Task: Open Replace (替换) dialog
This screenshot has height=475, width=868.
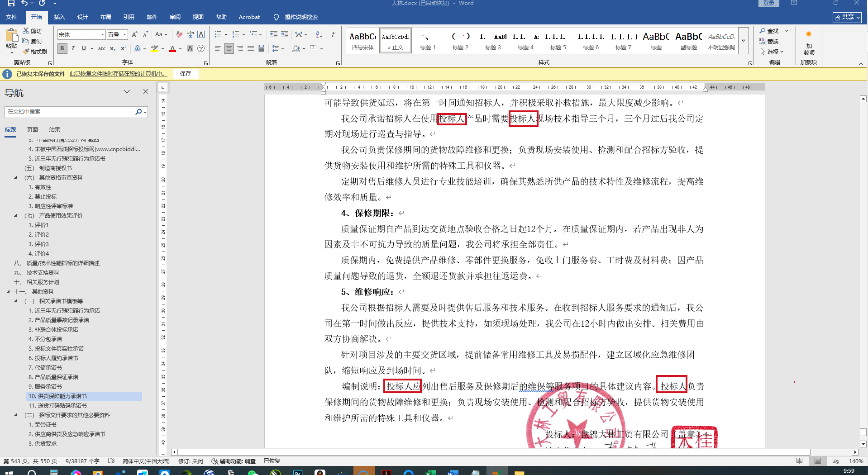Action: tap(769, 41)
